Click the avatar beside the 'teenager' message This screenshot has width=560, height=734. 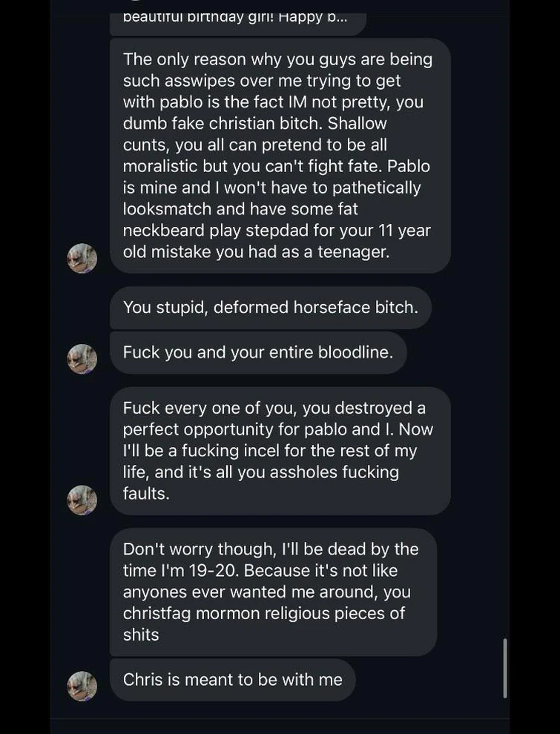coord(82,259)
